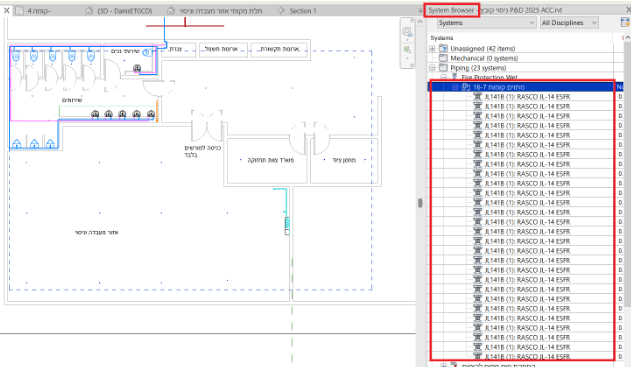Click the navigation bar zoom tool icon
This screenshot has height=375, width=634.
407,32
